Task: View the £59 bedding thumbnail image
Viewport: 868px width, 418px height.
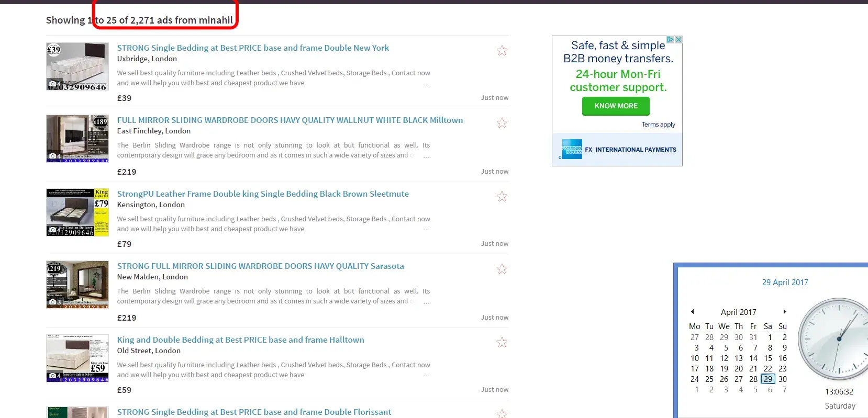Action: [77, 358]
